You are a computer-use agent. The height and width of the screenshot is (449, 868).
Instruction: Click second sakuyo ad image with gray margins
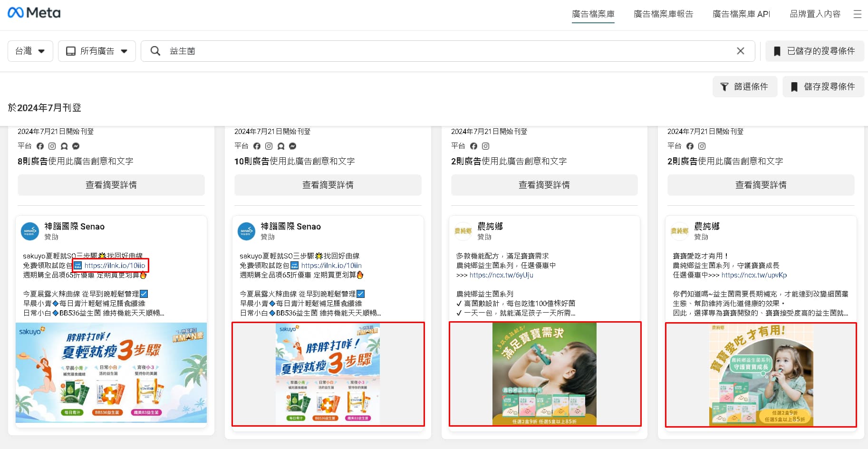[328, 374]
